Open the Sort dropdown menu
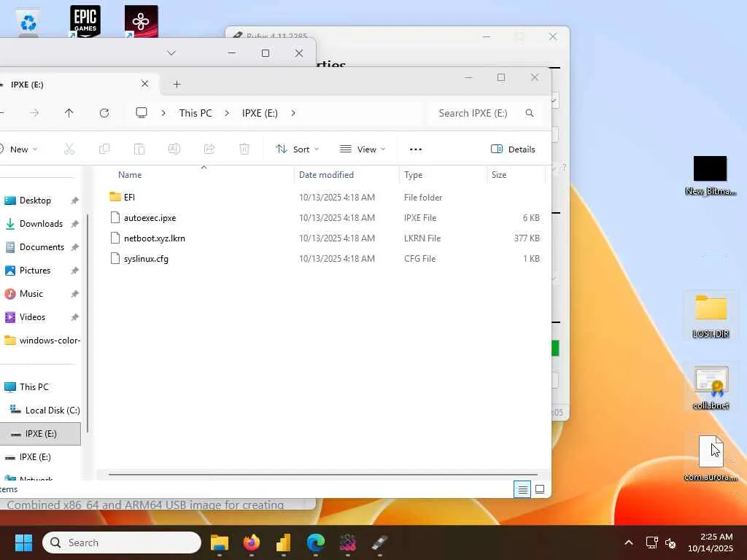Screen dimensions: 747x560 tap(298, 149)
